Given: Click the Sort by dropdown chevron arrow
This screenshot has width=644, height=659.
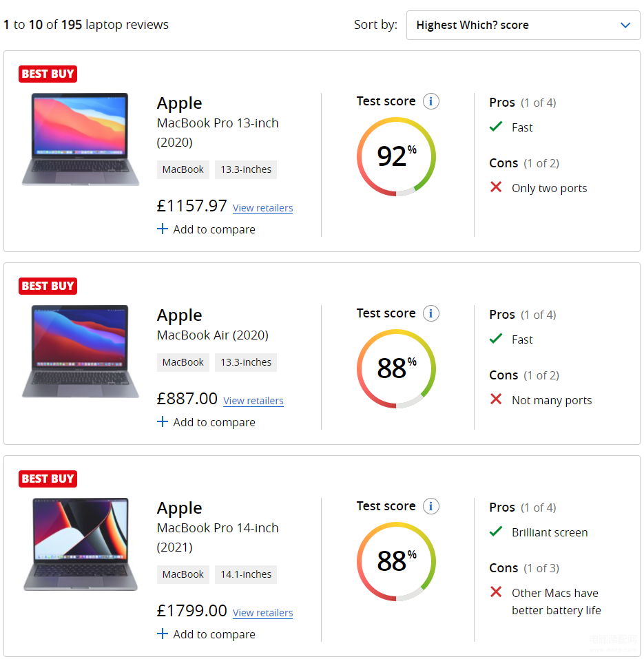Looking at the screenshot, I should pyautogui.click(x=625, y=25).
